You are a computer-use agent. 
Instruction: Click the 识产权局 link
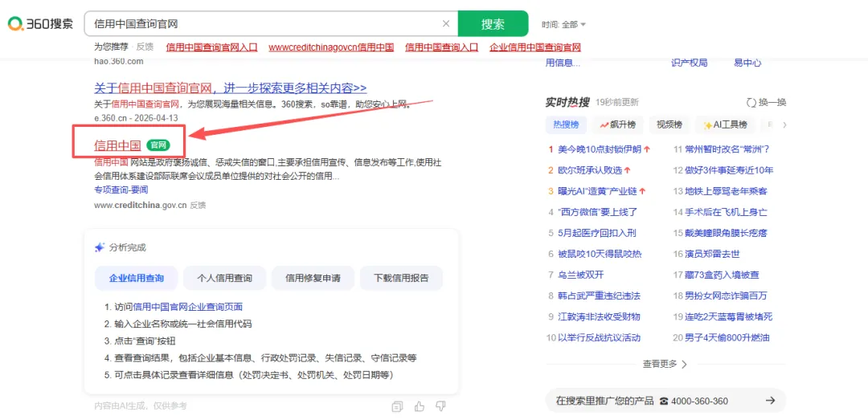(x=690, y=63)
